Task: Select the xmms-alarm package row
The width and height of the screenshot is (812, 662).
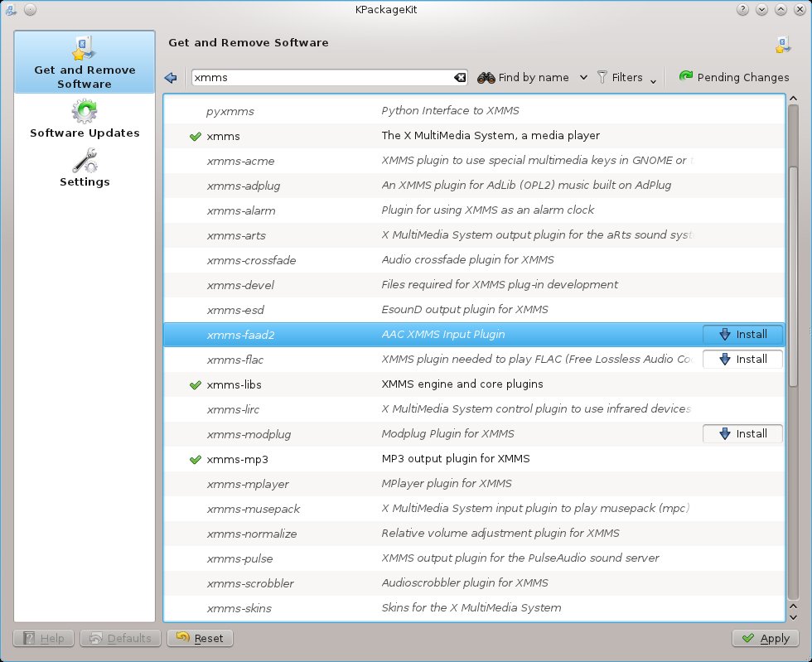Action: (474, 210)
